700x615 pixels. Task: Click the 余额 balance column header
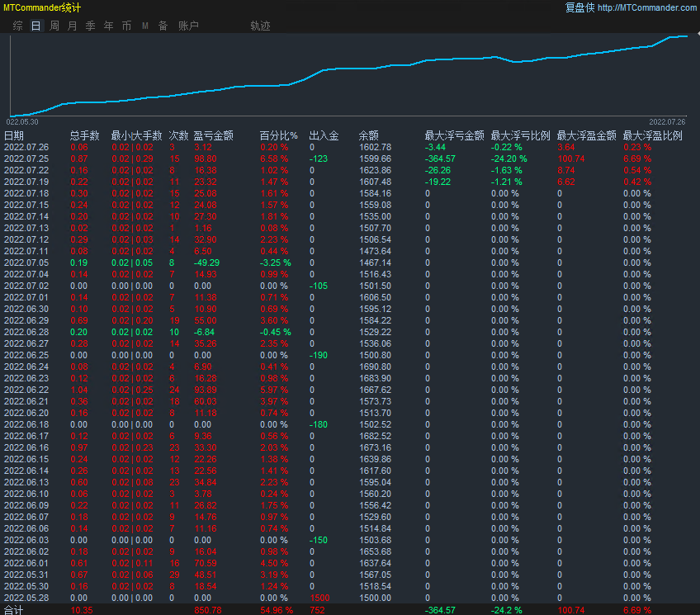pyautogui.click(x=369, y=135)
